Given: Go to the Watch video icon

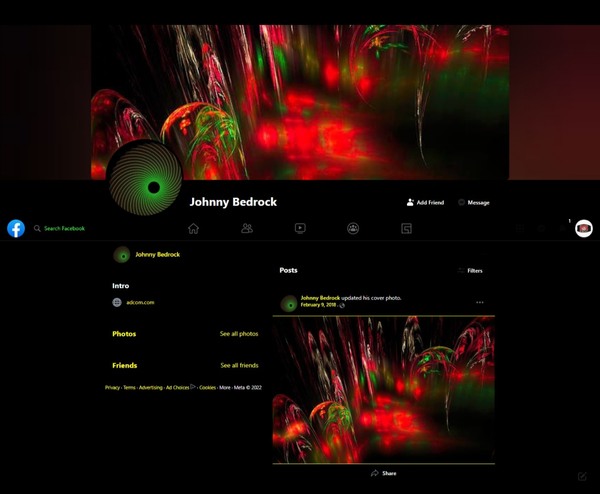Looking at the screenshot, I should [x=300, y=228].
